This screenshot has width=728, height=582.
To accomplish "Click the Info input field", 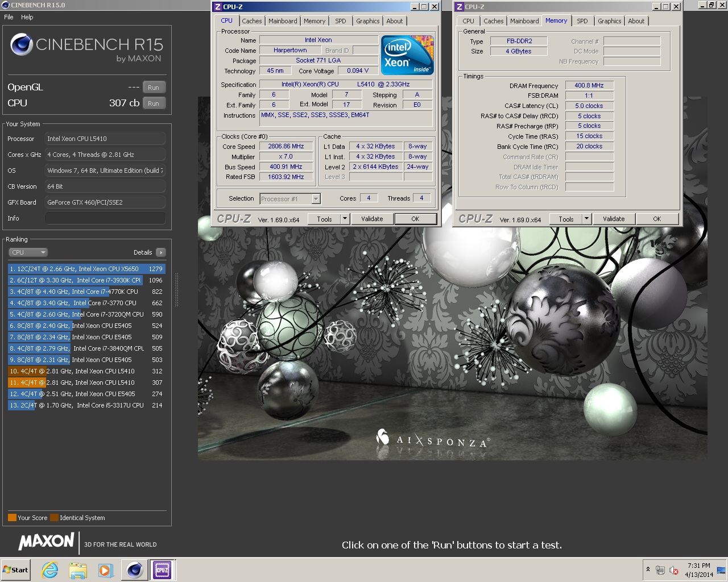I will pyautogui.click(x=105, y=218).
